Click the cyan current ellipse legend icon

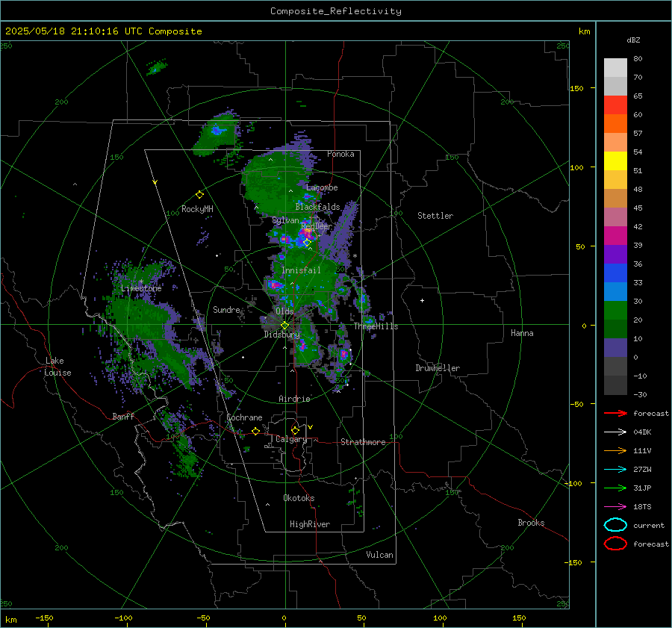point(615,525)
